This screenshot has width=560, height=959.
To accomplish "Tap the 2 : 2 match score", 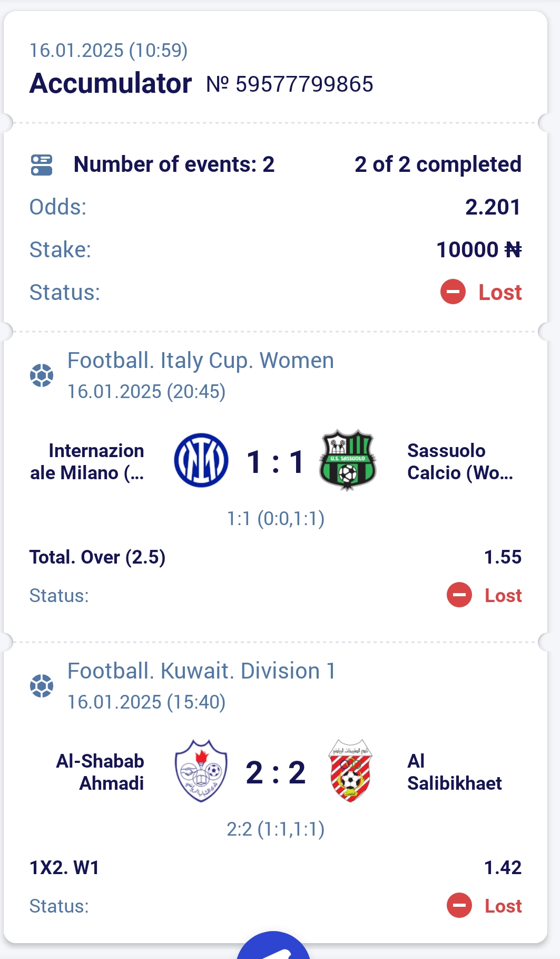I will coord(276,772).
